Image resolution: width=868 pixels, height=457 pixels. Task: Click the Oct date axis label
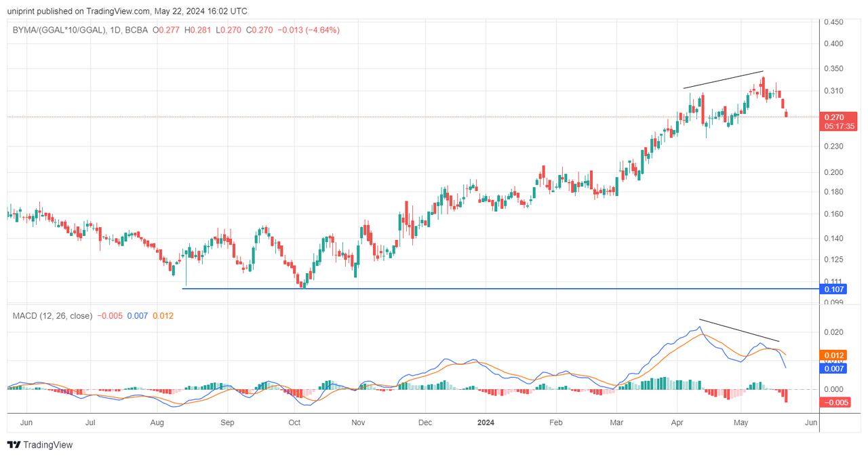pos(294,422)
